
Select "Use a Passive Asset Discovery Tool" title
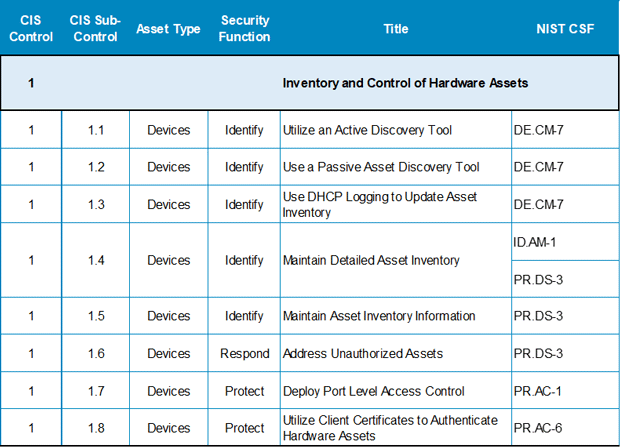[381, 167]
